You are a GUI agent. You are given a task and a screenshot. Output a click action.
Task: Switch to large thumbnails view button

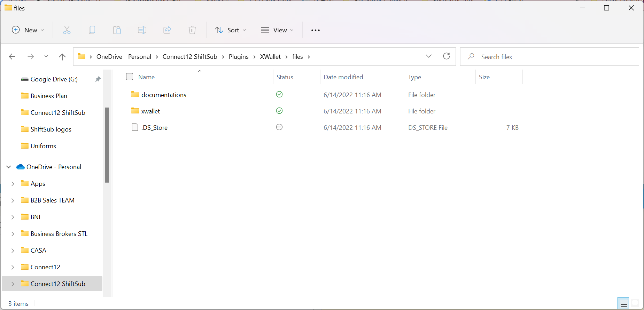pyautogui.click(x=635, y=303)
